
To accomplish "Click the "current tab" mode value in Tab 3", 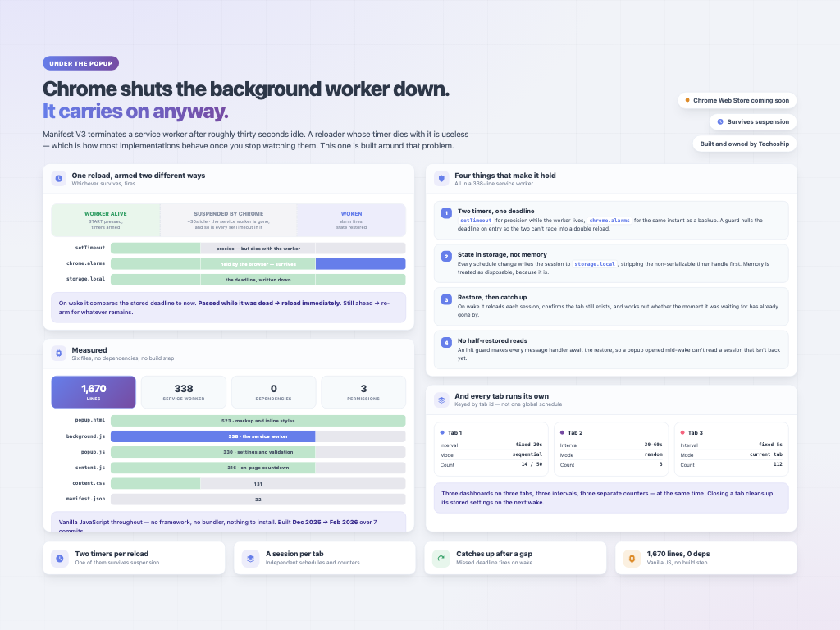I will [766, 454].
